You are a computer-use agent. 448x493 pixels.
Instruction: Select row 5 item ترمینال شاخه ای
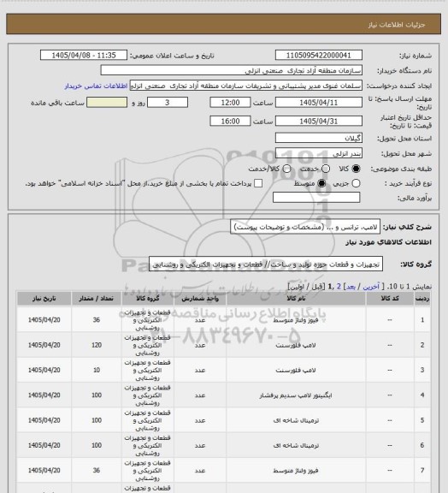(x=296, y=420)
